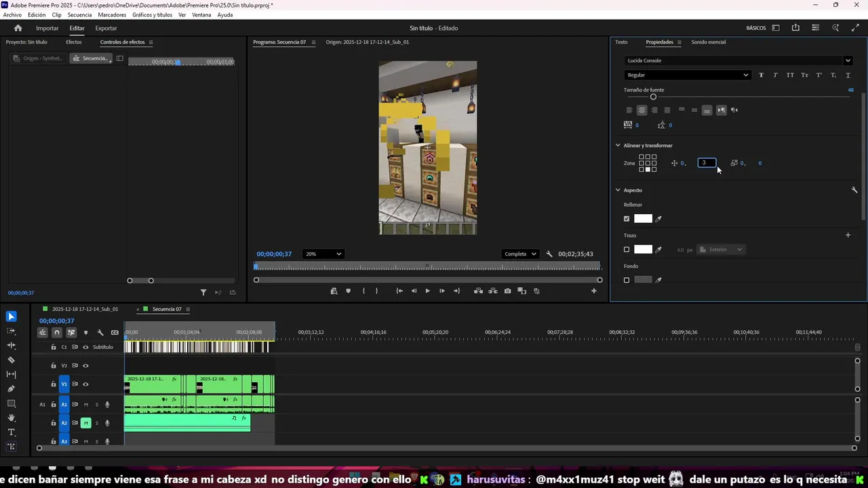Open Secuencia menu

[79, 15]
